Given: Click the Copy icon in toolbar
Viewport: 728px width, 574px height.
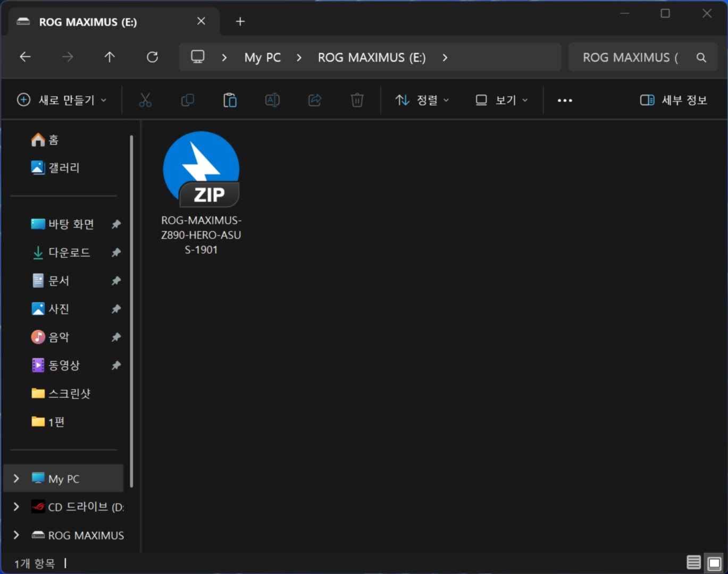Looking at the screenshot, I should (x=188, y=100).
